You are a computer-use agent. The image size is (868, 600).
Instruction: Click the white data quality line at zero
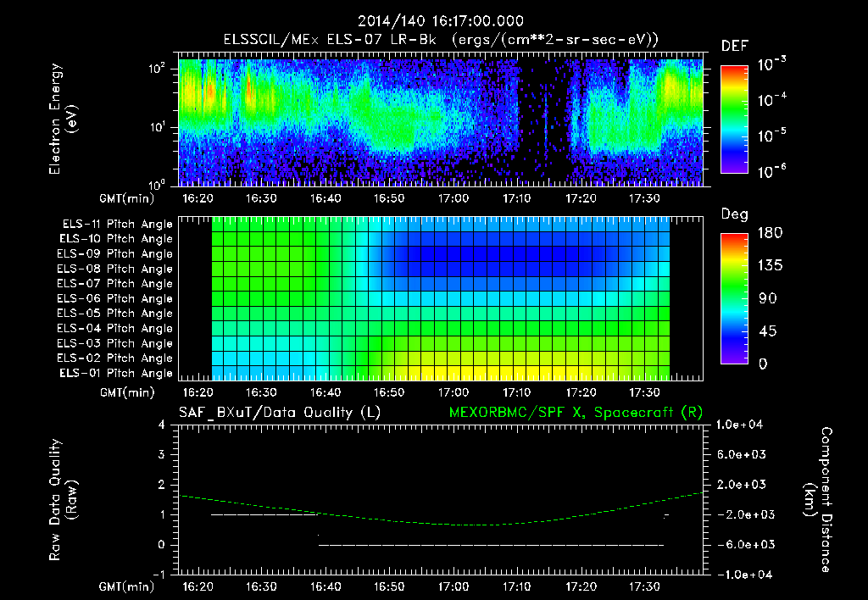click(x=491, y=545)
